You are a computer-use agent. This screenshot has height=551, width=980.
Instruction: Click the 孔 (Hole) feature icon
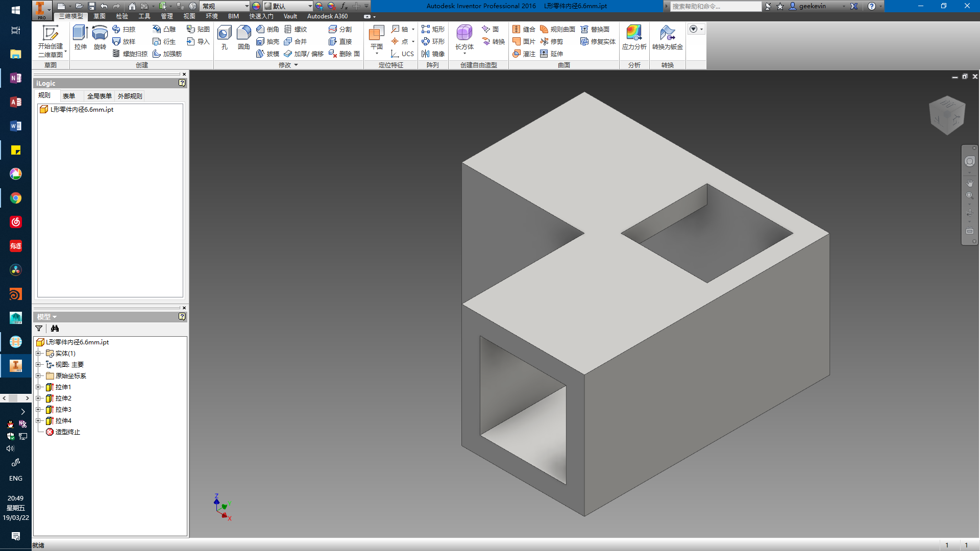point(224,37)
